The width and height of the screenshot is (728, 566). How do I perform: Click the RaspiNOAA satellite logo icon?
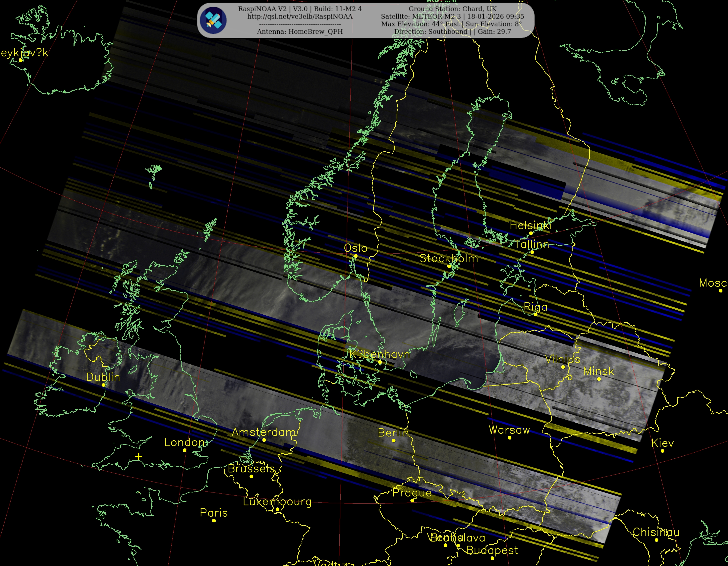(x=213, y=20)
